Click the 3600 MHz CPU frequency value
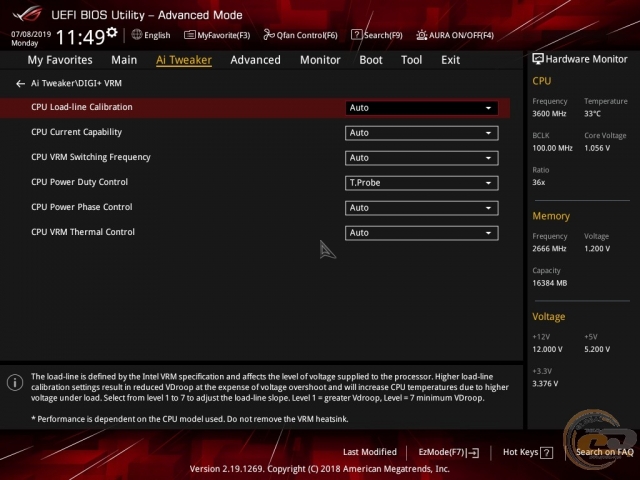 549,114
